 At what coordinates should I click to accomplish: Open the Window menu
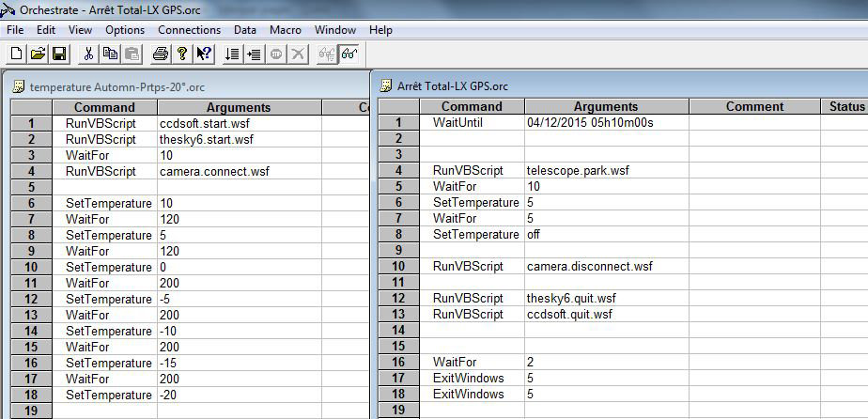pyautogui.click(x=335, y=30)
